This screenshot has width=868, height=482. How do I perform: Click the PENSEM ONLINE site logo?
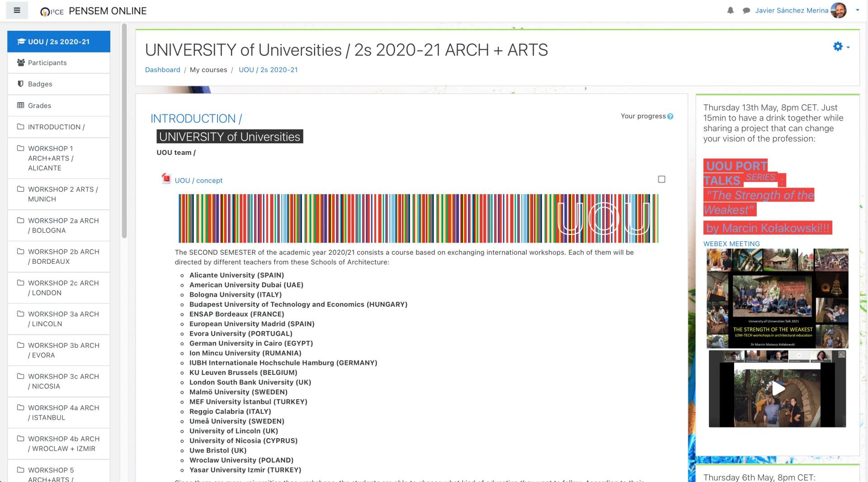[x=52, y=11]
